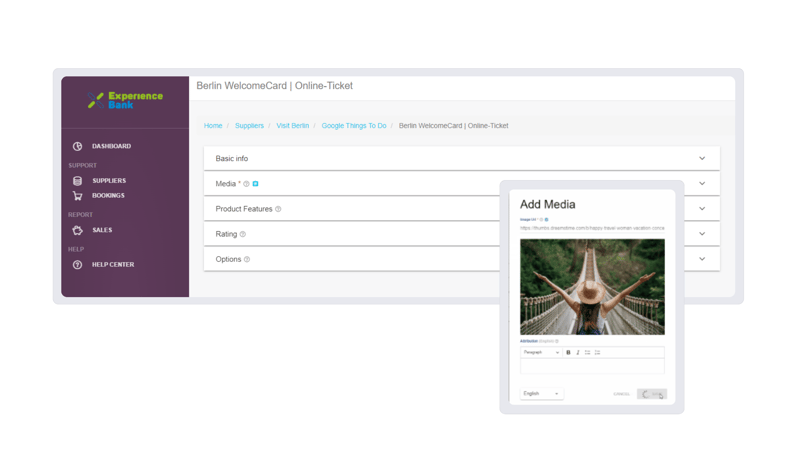Open the Help Center question mark icon

tap(77, 265)
